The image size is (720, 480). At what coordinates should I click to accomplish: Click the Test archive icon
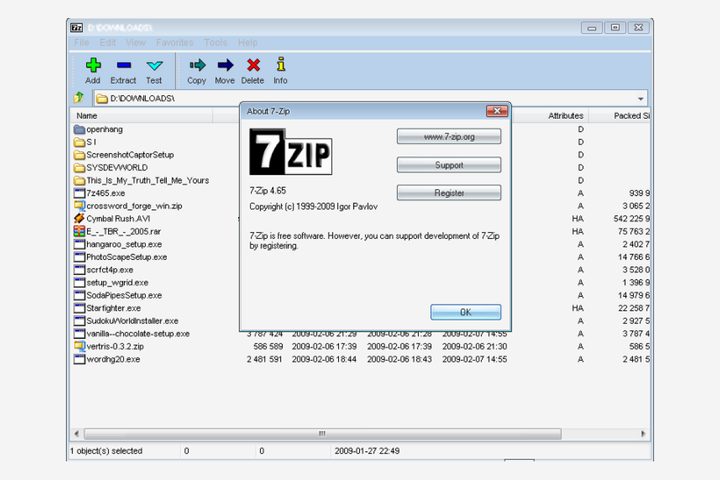coord(154,66)
